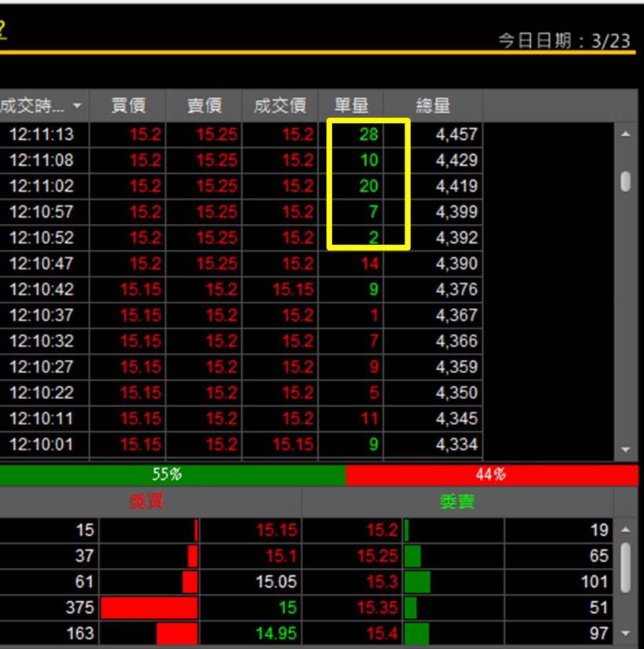Click total volume 4,457
The image size is (644, 649).
(x=456, y=134)
